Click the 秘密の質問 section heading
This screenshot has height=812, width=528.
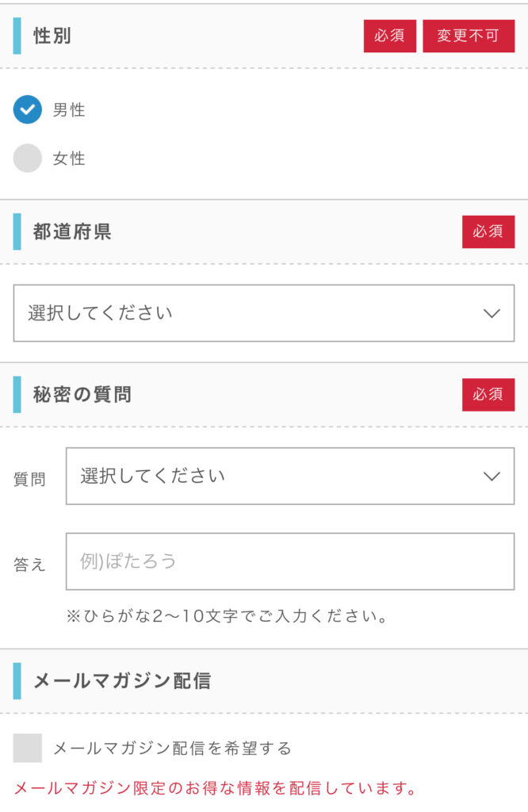[82, 395]
